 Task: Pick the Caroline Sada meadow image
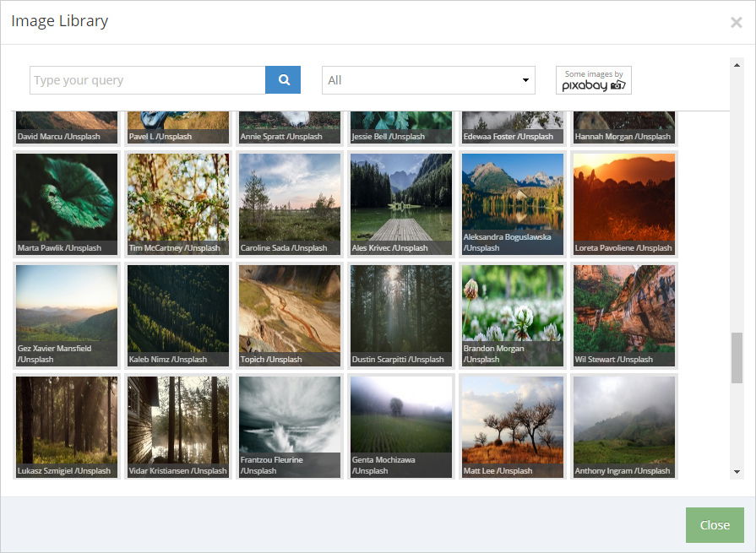pos(290,203)
